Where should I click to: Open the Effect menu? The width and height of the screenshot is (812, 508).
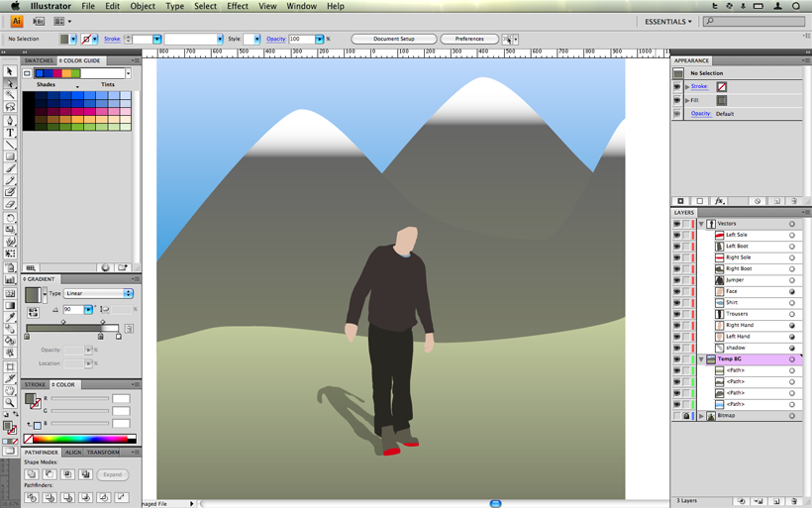pyautogui.click(x=238, y=6)
